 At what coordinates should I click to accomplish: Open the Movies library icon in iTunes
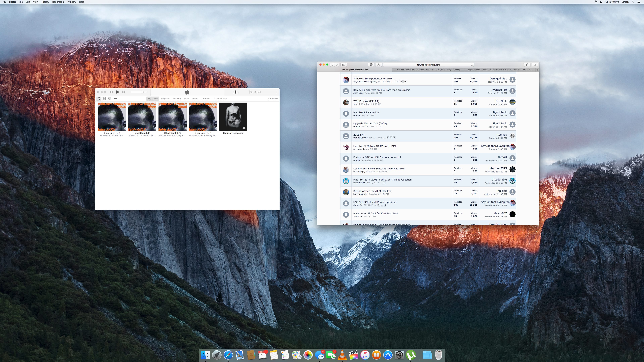coord(104,99)
